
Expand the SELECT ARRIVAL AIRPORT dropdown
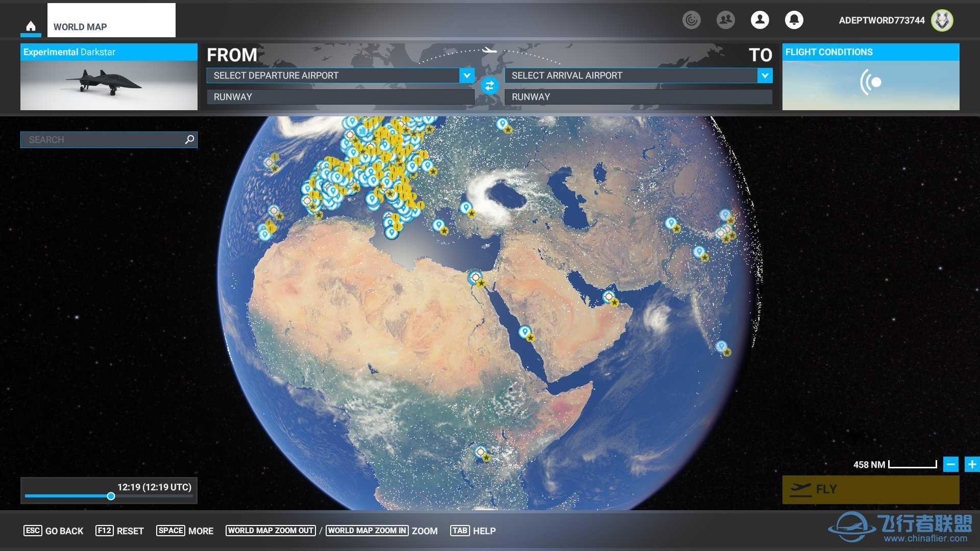(x=766, y=76)
